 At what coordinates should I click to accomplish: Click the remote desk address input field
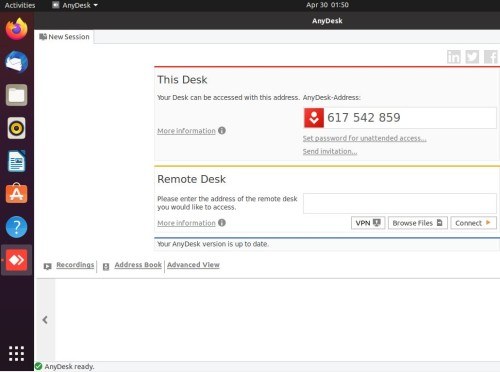[x=400, y=203]
